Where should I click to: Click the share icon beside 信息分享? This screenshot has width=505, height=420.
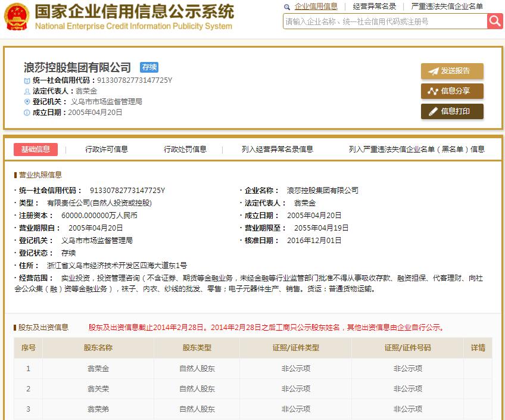click(x=433, y=91)
